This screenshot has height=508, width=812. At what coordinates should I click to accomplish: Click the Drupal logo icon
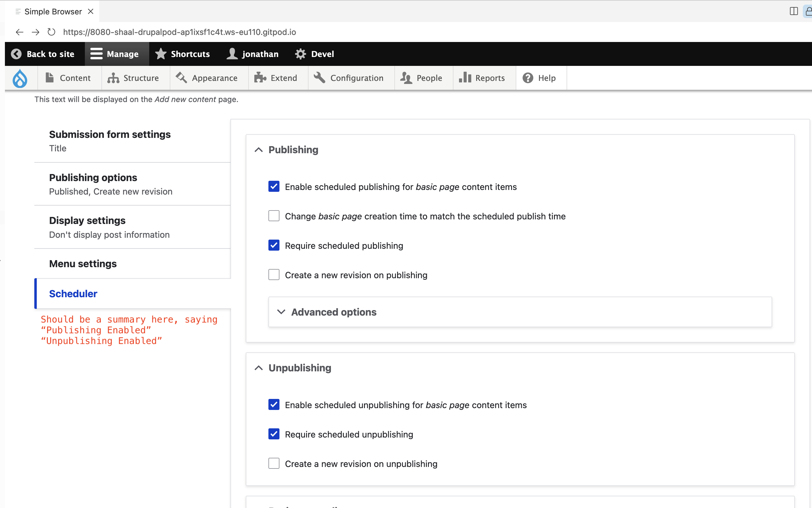20,78
